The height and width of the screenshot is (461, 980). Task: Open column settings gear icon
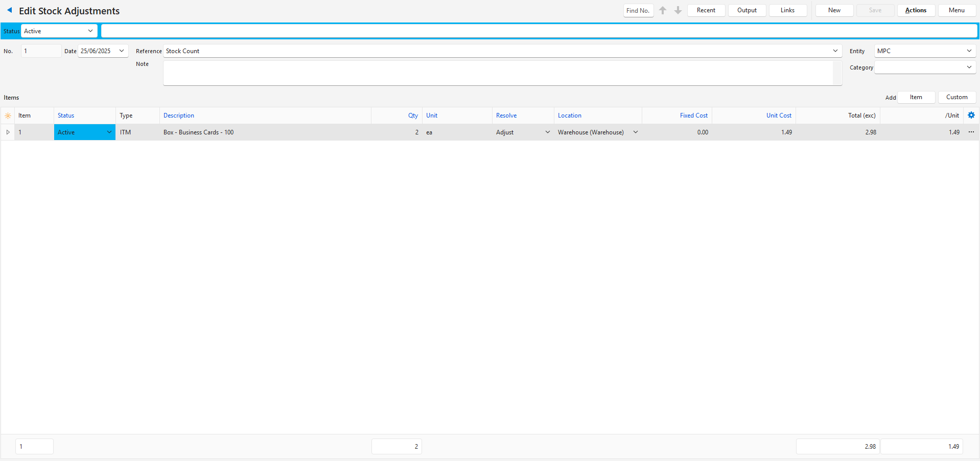[971, 116]
